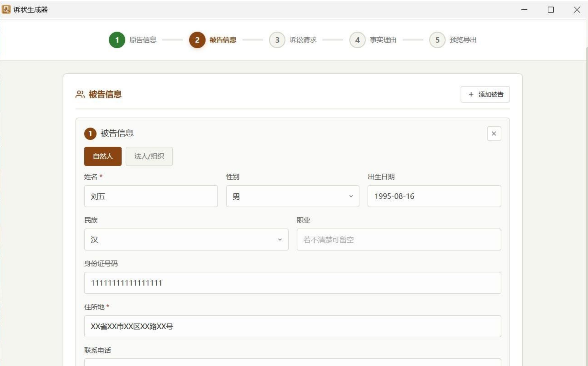
Task: Click the 住所地 address field
Action: click(293, 326)
